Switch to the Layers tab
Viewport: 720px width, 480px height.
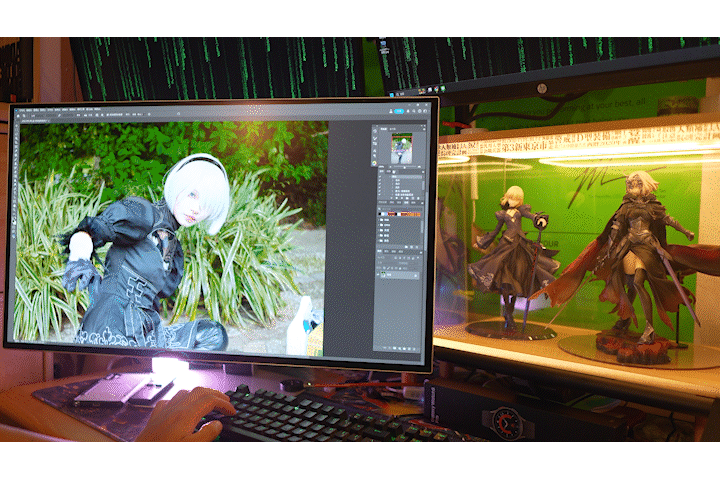point(380,251)
